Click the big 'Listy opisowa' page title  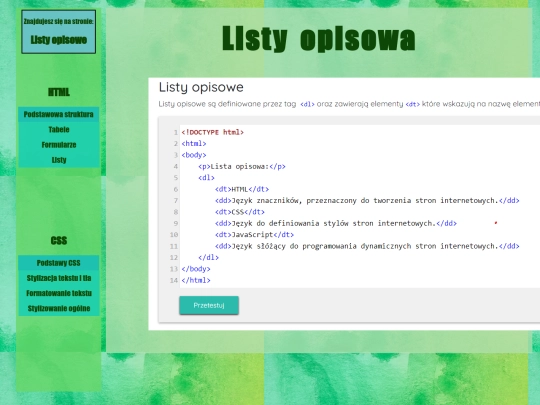click(319, 39)
